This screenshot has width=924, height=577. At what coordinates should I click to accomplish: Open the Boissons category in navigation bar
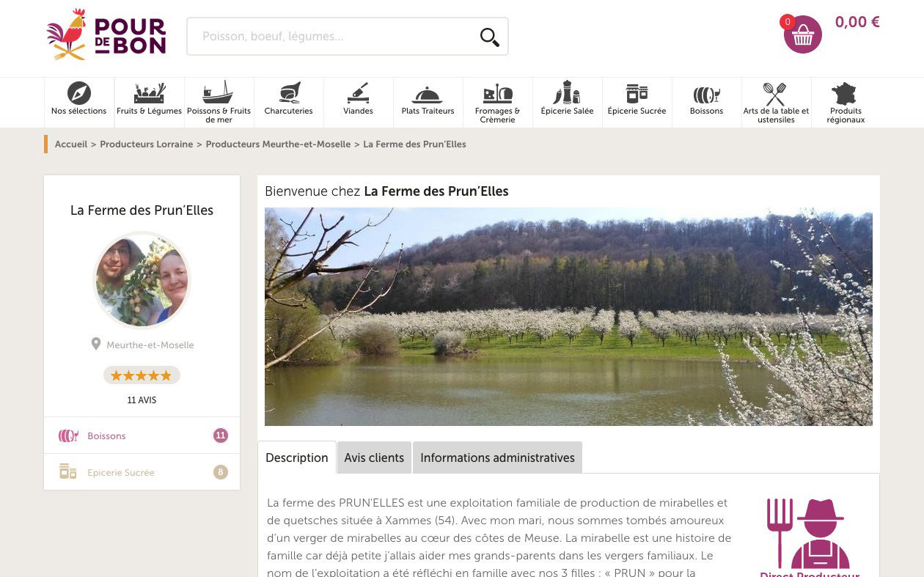(706, 103)
